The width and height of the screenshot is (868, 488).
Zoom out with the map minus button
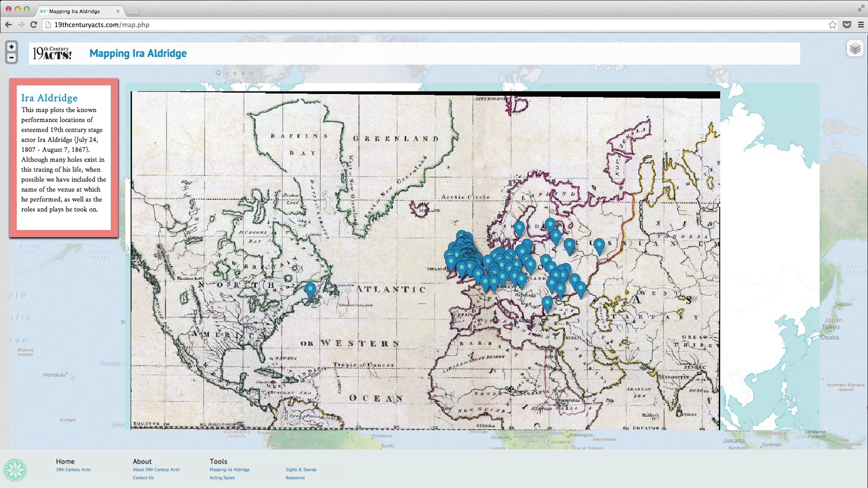click(x=12, y=57)
